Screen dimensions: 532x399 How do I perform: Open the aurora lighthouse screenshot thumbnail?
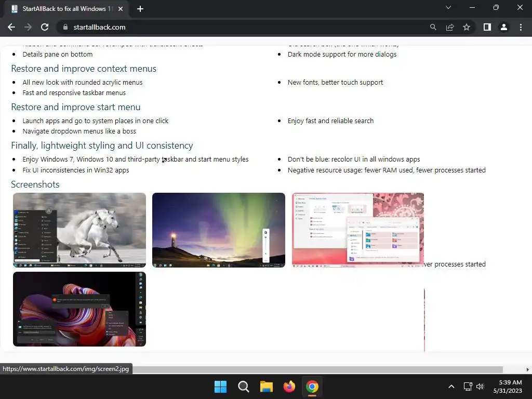(219, 230)
